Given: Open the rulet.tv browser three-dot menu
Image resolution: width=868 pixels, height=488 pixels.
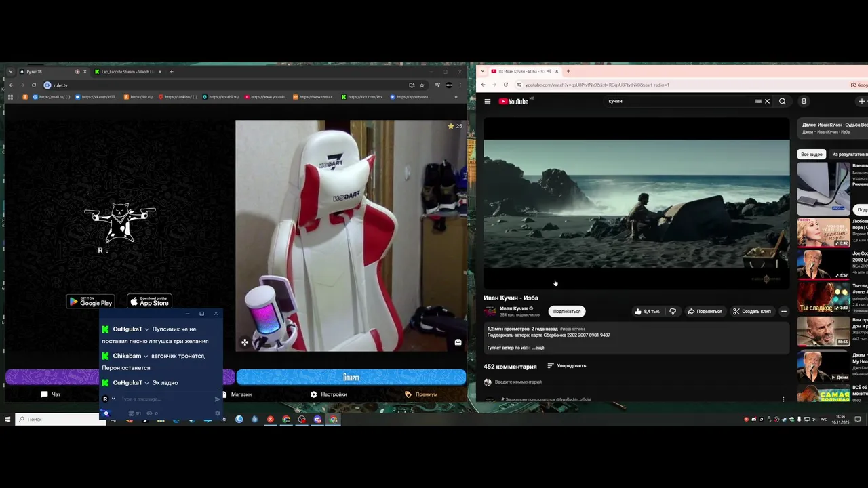Looking at the screenshot, I should 460,85.
